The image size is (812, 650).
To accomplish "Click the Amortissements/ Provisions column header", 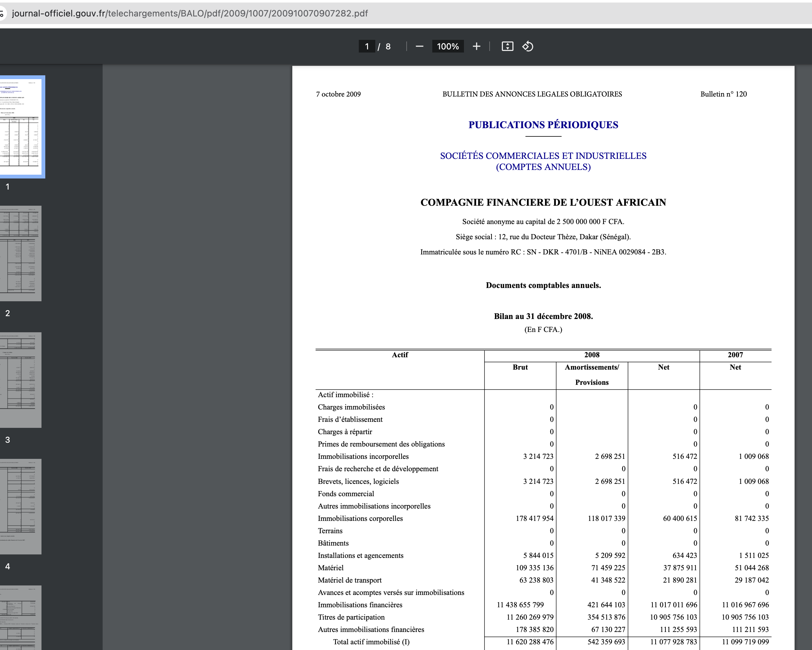I will point(592,375).
